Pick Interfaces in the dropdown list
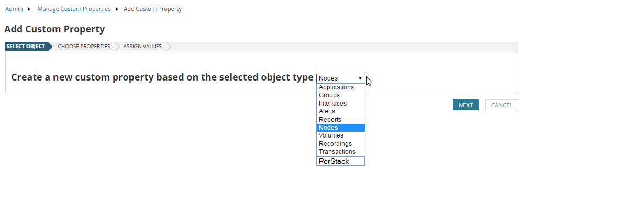Screen dimensions: 644x217 point(332,104)
